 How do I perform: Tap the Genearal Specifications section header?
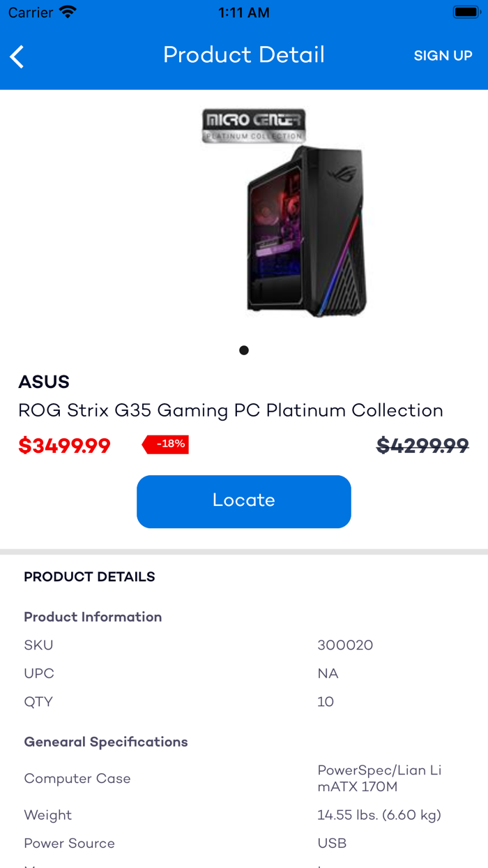pyautogui.click(x=106, y=742)
